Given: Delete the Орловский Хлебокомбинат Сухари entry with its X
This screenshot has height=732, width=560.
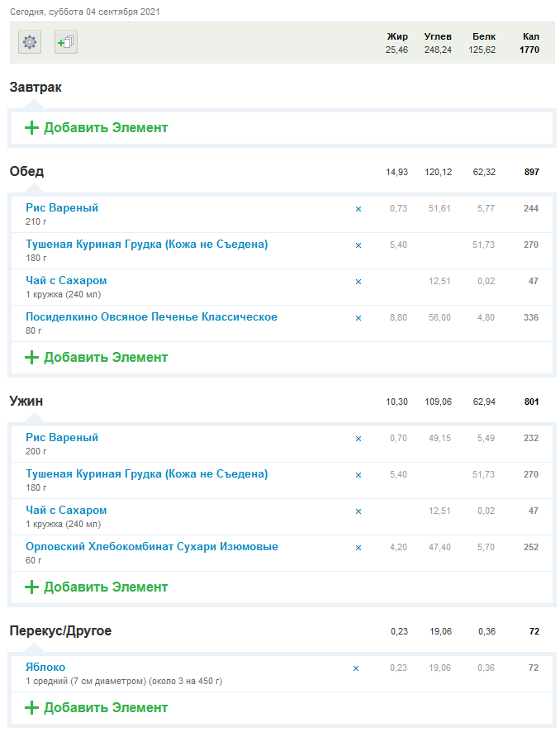Looking at the screenshot, I should 358,548.
